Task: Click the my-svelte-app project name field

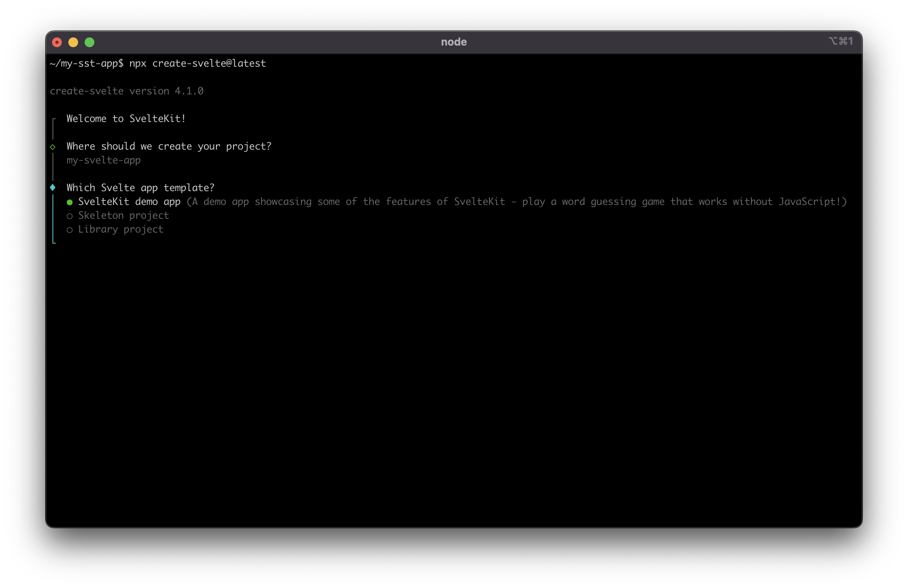Action: coord(104,160)
